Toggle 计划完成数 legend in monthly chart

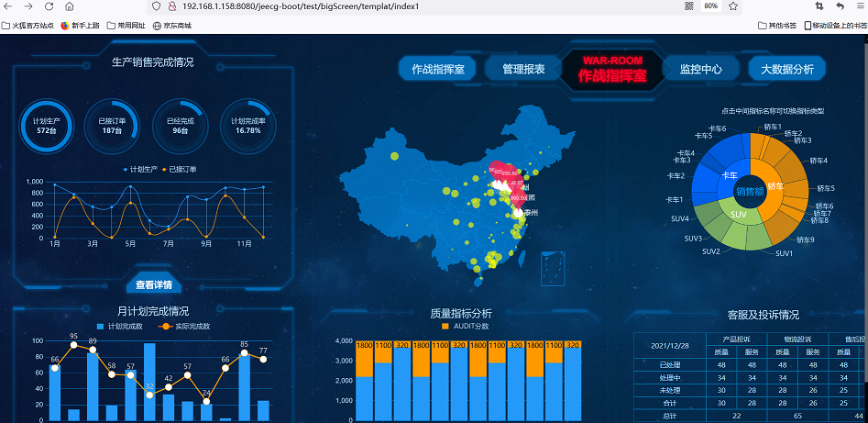click(x=120, y=326)
